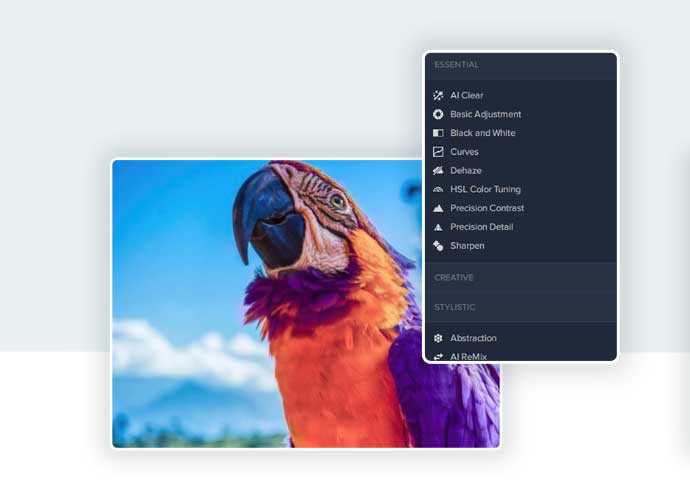Click the Precision Detail icon

coord(438,227)
